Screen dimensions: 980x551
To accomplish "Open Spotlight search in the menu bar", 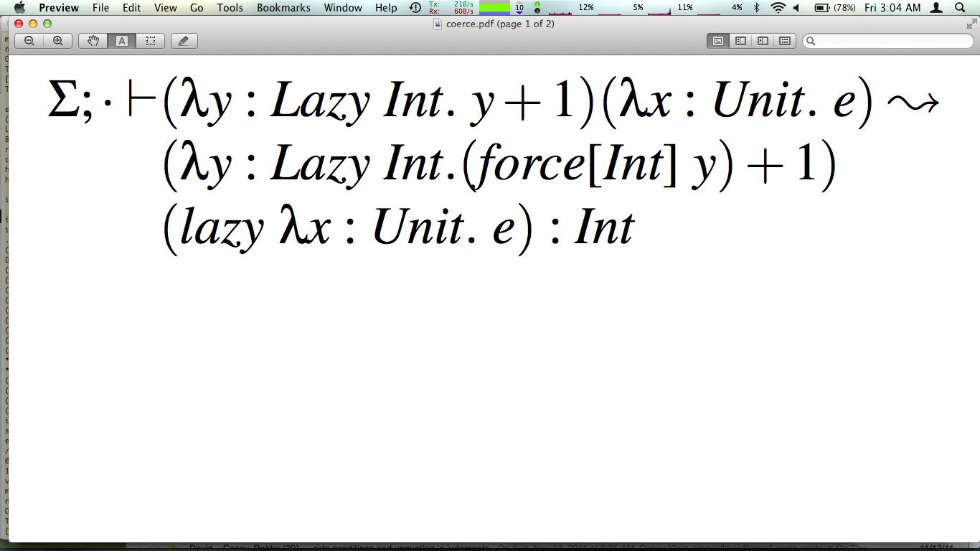I will tap(960, 8).
